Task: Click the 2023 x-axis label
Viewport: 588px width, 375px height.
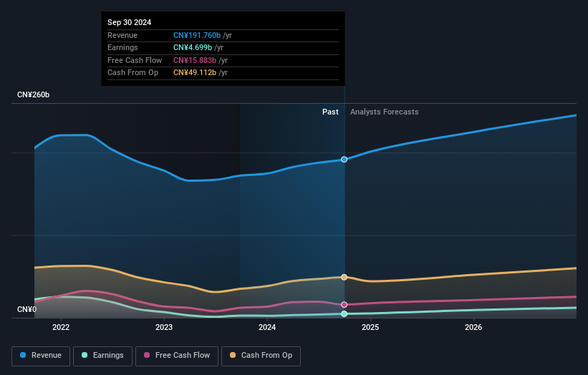Action: click(x=164, y=327)
